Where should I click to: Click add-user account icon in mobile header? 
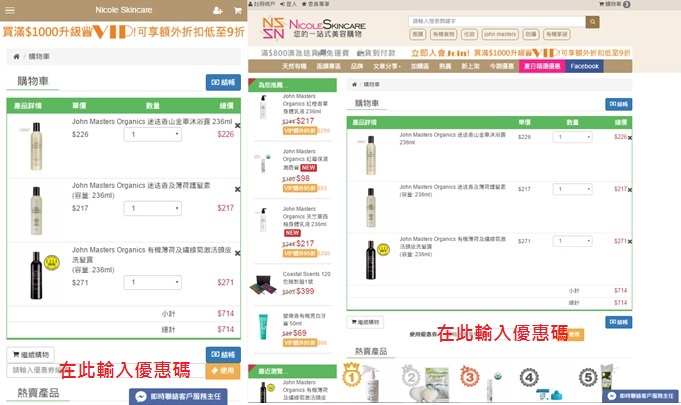pyautogui.click(x=218, y=10)
